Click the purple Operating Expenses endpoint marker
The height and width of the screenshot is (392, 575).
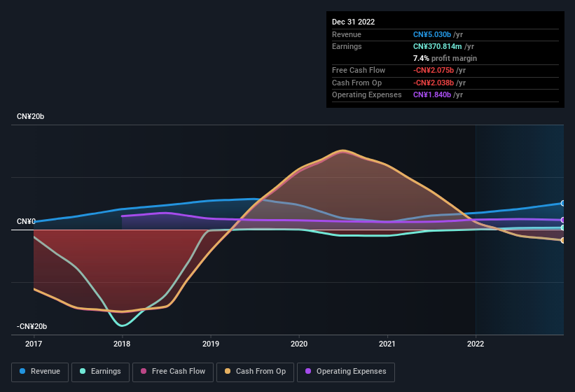562,220
